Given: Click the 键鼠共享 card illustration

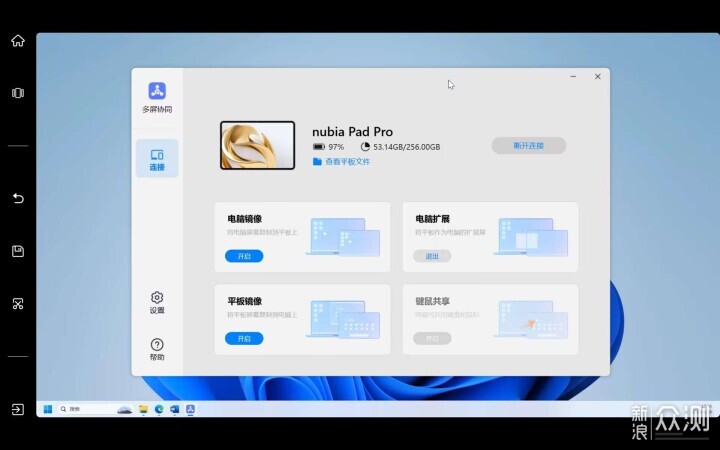Looking at the screenshot, I should click(531, 320).
